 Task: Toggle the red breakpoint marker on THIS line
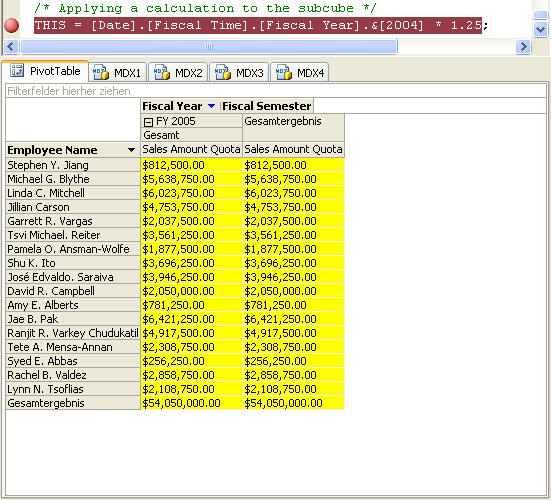point(12,26)
